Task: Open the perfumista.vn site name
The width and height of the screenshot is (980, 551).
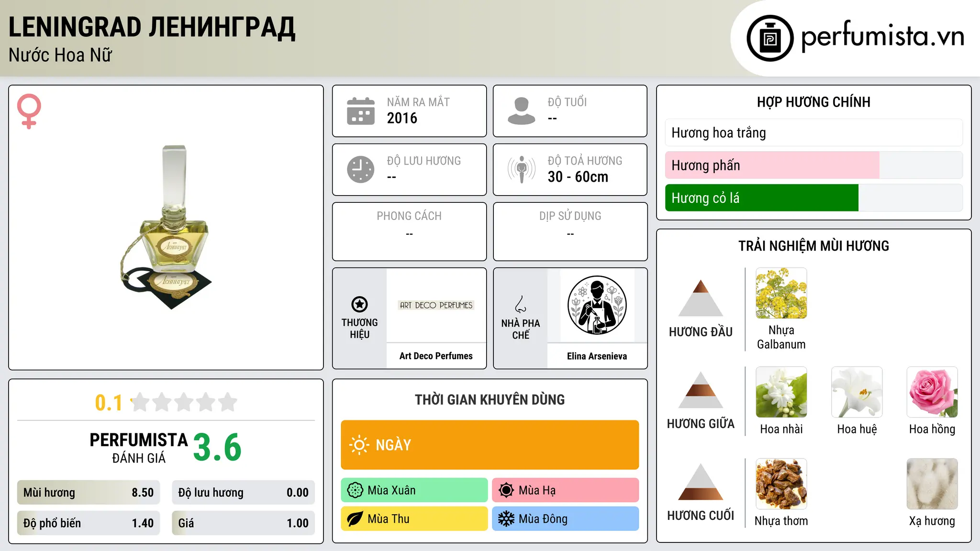Action: [882, 36]
